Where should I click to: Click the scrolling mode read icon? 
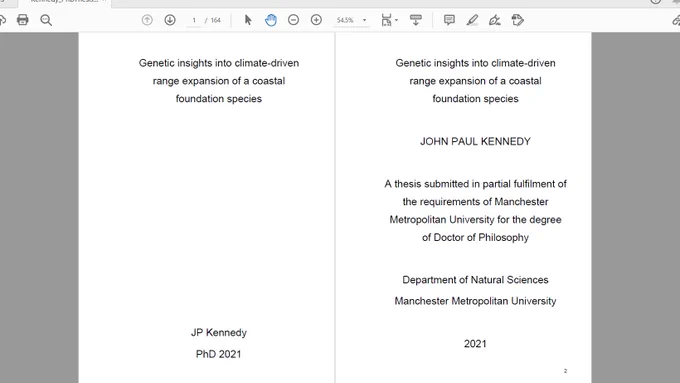415,20
